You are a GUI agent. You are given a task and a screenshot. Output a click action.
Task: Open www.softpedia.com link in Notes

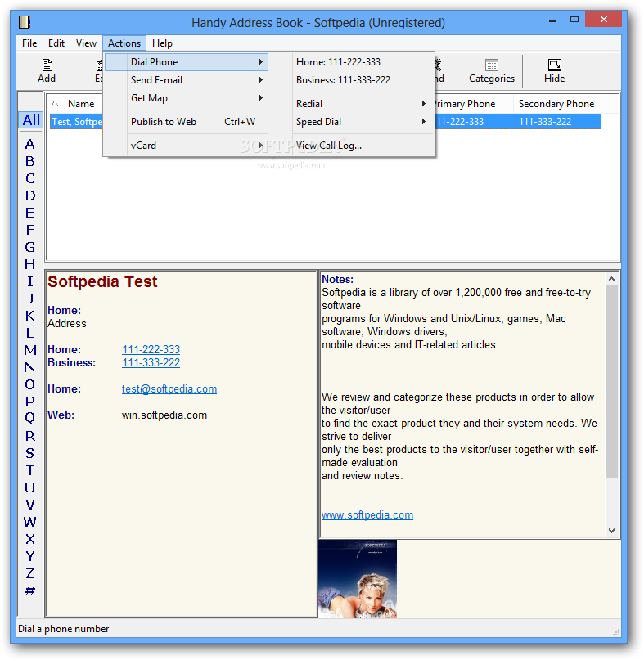click(x=367, y=514)
